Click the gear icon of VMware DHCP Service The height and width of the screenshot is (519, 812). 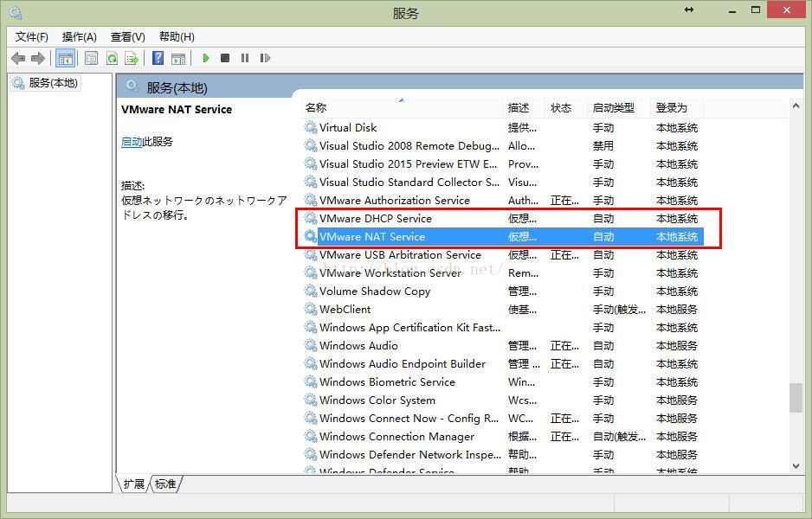tap(310, 218)
